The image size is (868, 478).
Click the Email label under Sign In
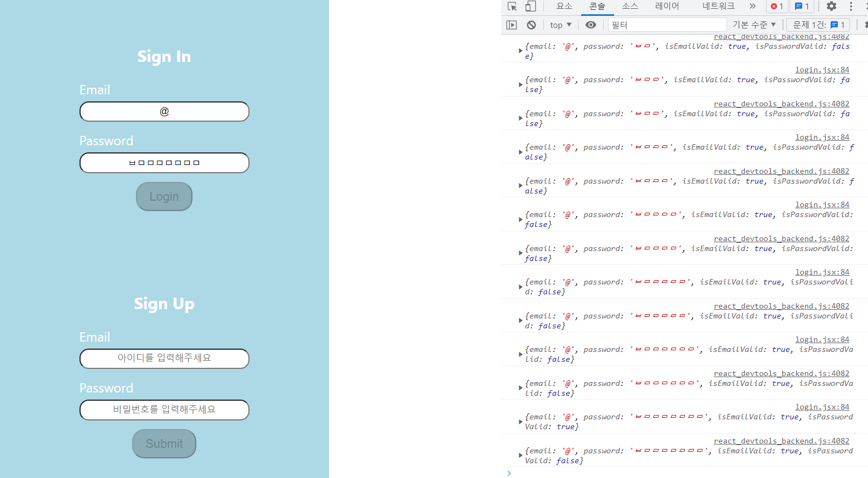click(95, 90)
